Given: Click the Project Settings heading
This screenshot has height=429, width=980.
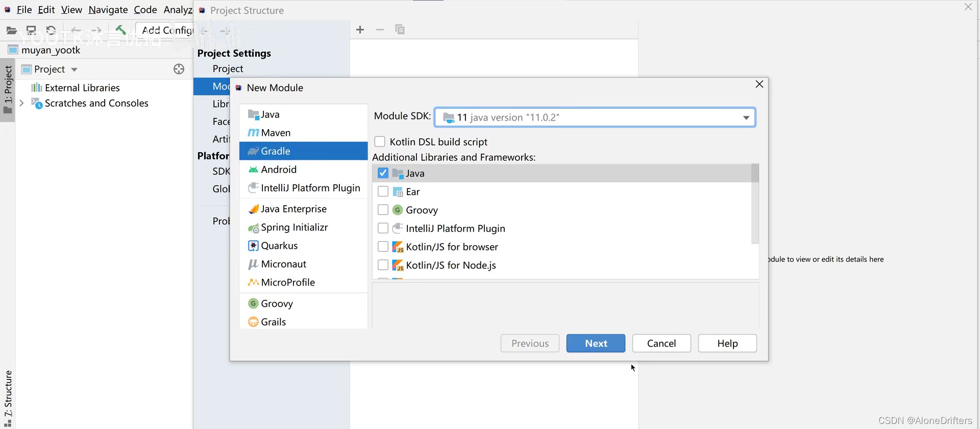Looking at the screenshot, I should pyautogui.click(x=234, y=53).
